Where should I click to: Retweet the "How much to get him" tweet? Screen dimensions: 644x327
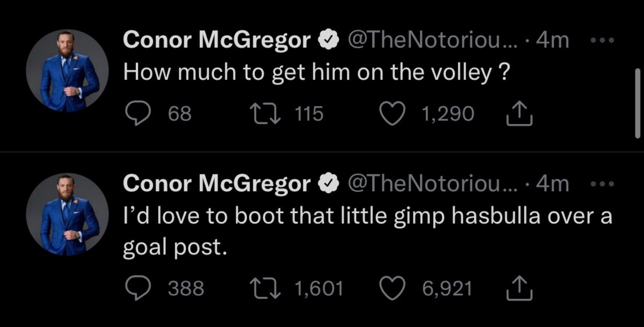tap(265, 114)
